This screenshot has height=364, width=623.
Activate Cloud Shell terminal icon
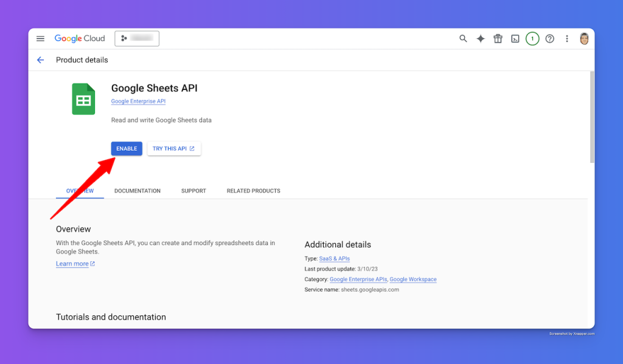click(x=515, y=38)
